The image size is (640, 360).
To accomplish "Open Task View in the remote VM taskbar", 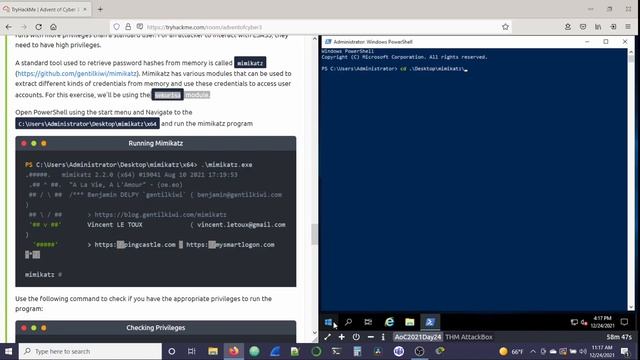I will (x=368, y=322).
